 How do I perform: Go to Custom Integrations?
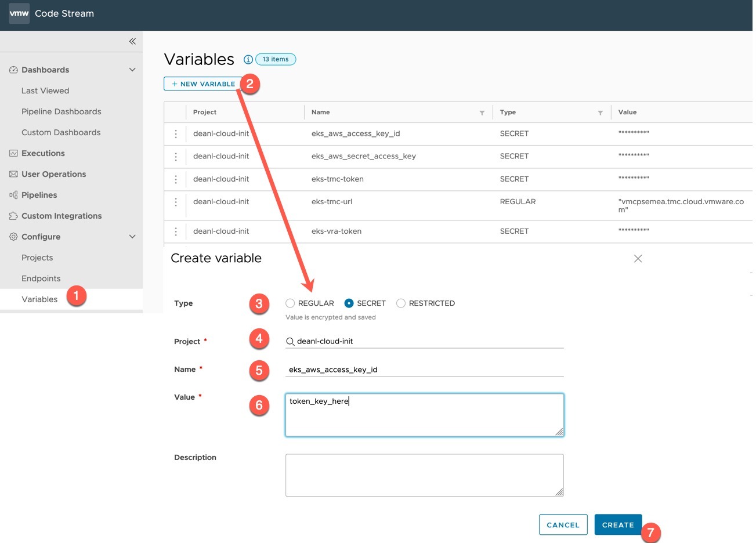(62, 216)
